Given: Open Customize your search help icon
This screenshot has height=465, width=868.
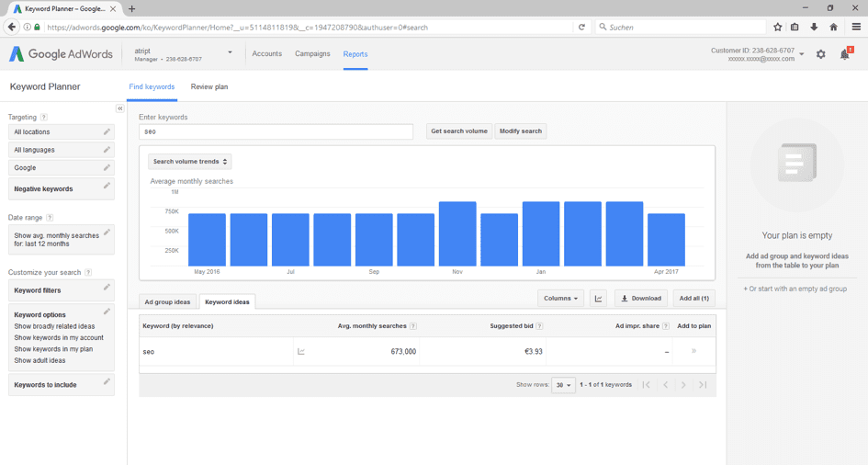Looking at the screenshot, I should (88, 272).
